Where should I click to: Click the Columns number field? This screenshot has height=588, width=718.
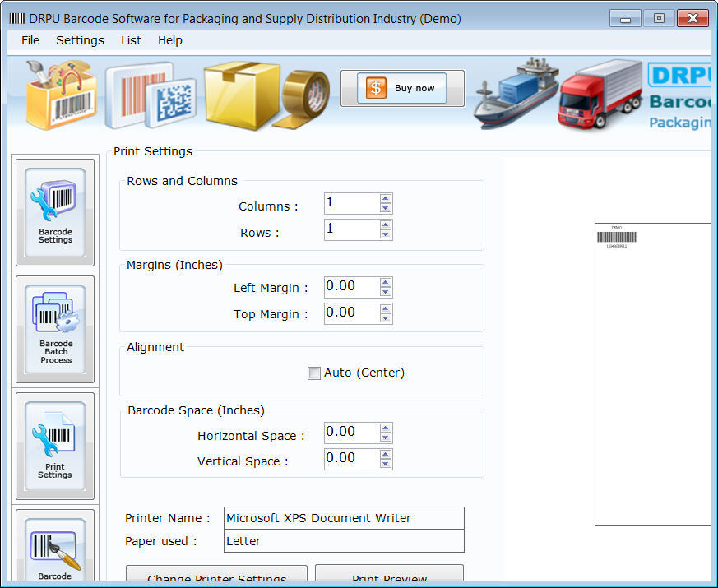tap(352, 203)
